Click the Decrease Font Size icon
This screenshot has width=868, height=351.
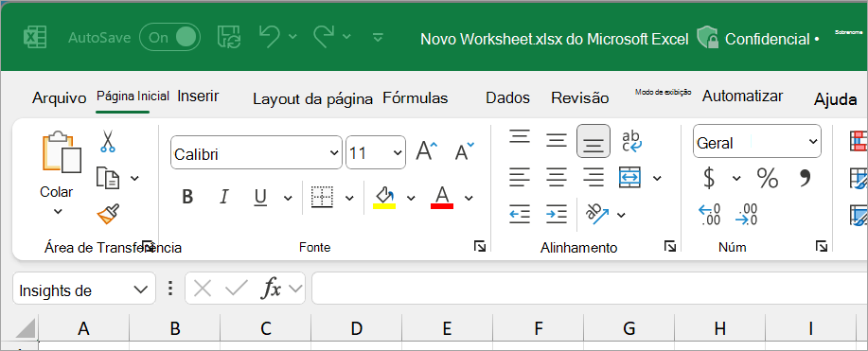coord(464,151)
